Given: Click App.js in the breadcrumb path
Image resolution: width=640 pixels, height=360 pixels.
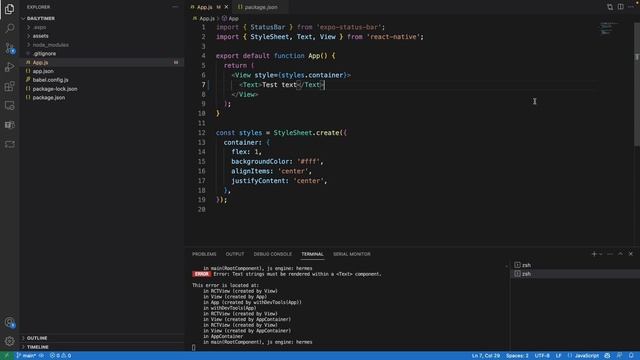Looking at the screenshot, I should click(207, 18).
